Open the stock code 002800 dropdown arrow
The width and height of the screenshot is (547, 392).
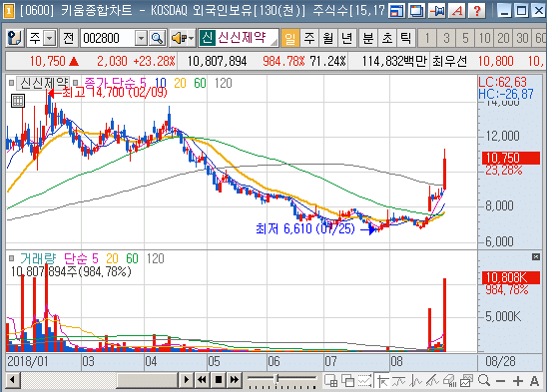[141, 38]
